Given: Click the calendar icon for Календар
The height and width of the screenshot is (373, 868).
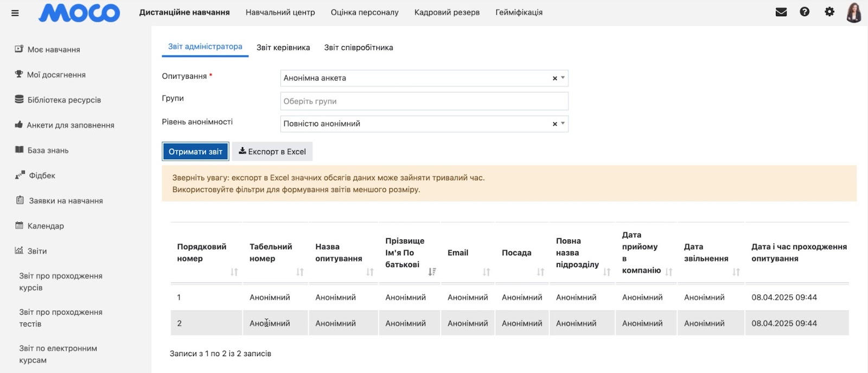Looking at the screenshot, I should [x=19, y=225].
